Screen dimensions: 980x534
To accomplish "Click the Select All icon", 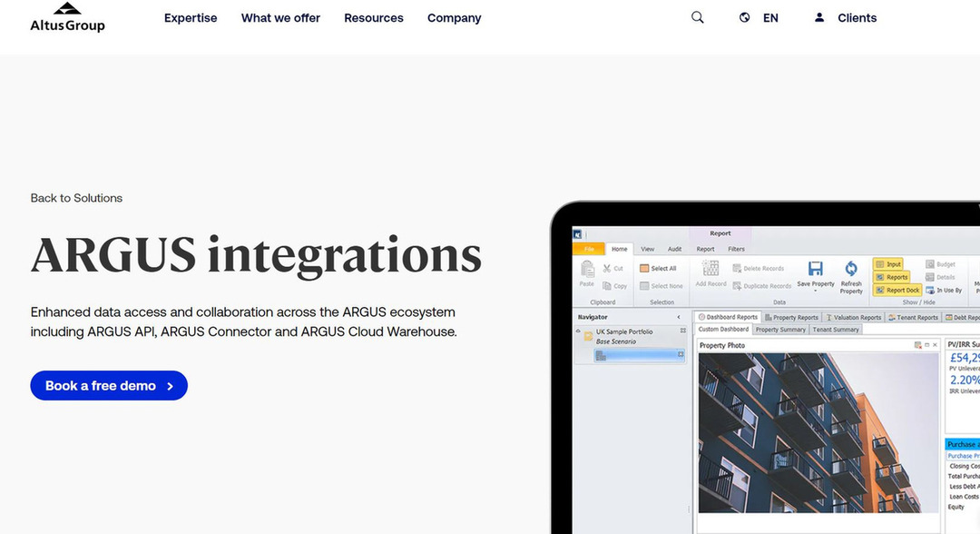I will [644, 268].
